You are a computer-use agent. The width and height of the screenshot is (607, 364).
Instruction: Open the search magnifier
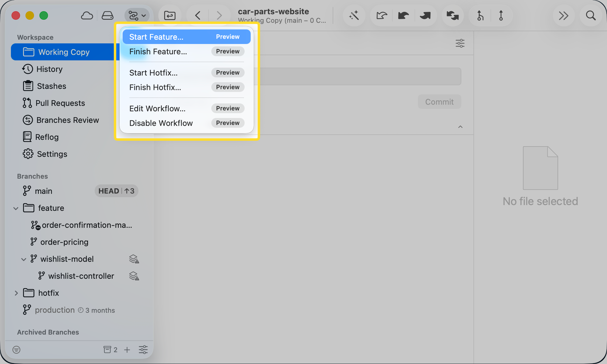click(591, 15)
